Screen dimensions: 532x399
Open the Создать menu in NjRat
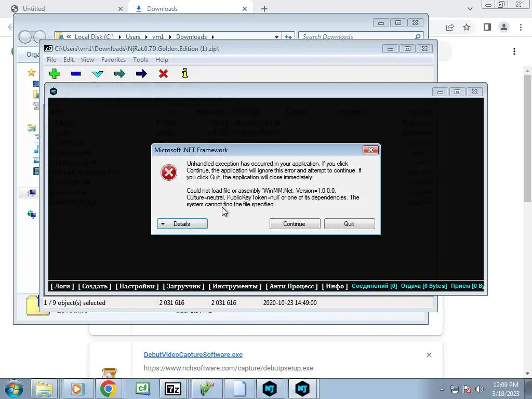click(95, 286)
